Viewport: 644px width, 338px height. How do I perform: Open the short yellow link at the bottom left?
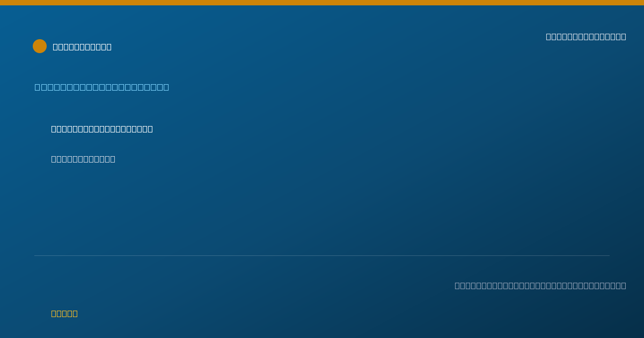tap(64, 313)
